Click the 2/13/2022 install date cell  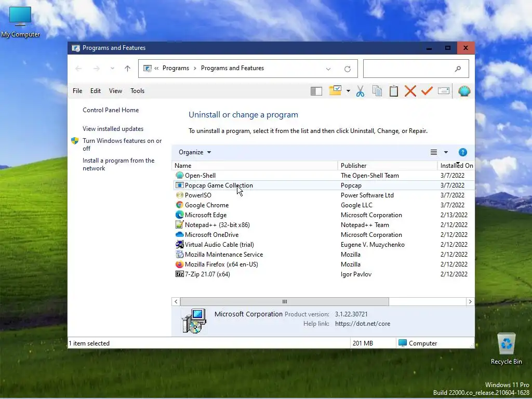tap(454, 215)
